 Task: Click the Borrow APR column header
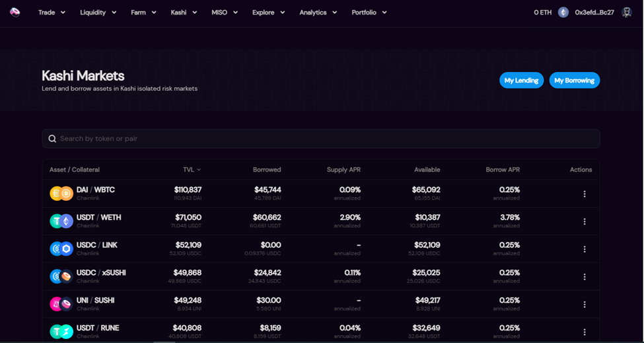tap(503, 170)
